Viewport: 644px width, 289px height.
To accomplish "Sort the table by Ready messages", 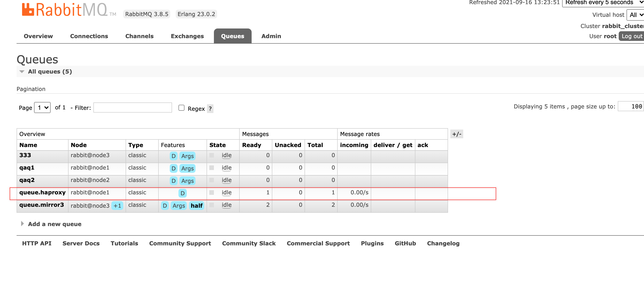I will click(x=251, y=145).
